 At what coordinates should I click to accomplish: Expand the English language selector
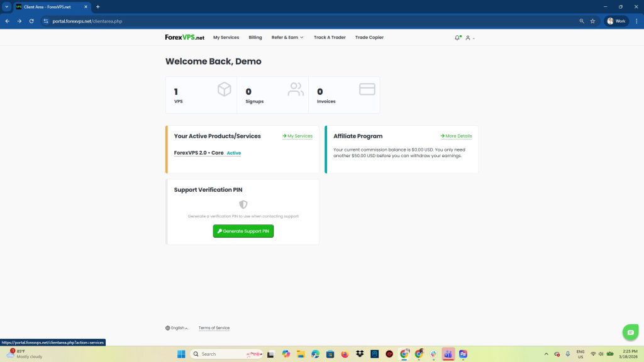point(177,328)
